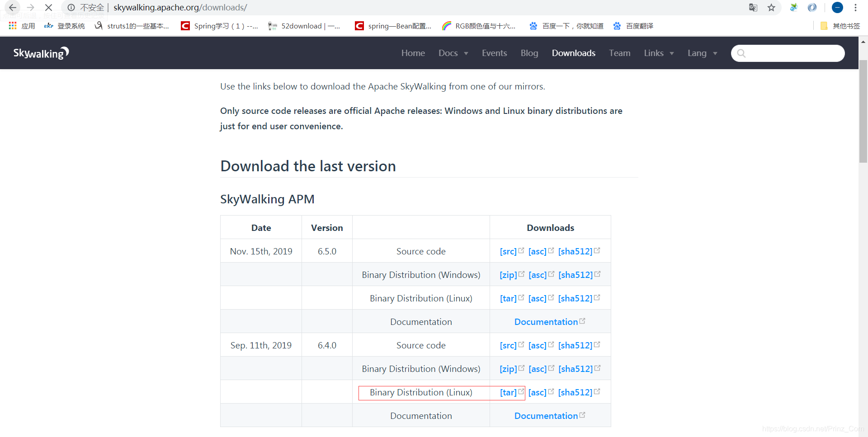Open the 其他书签 bookmarks folder
The width and height of the screenshot is (868, 437).
[x=840, y=26]
